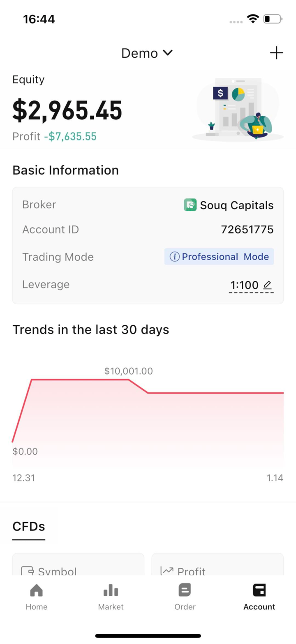
Task: Tap the Order icon in navigation
Action: 185,590
